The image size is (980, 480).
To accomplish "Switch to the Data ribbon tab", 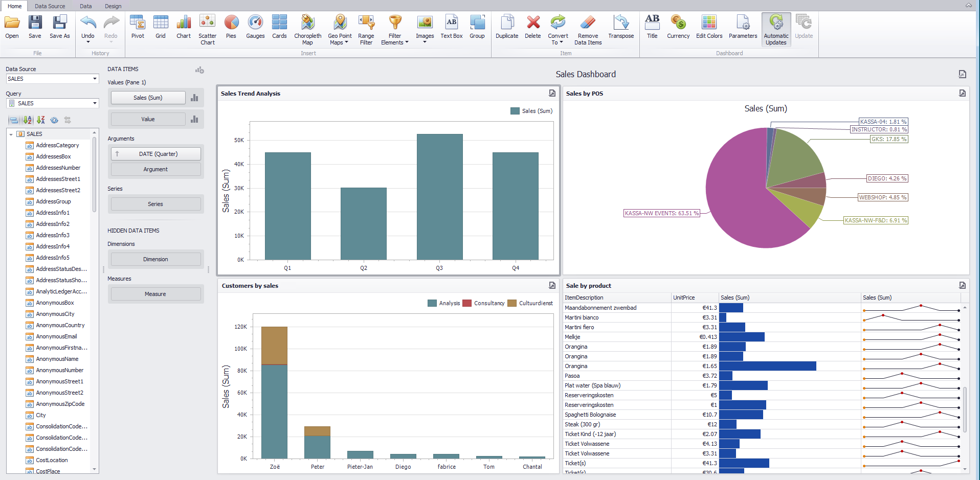I will coord(86,6).
